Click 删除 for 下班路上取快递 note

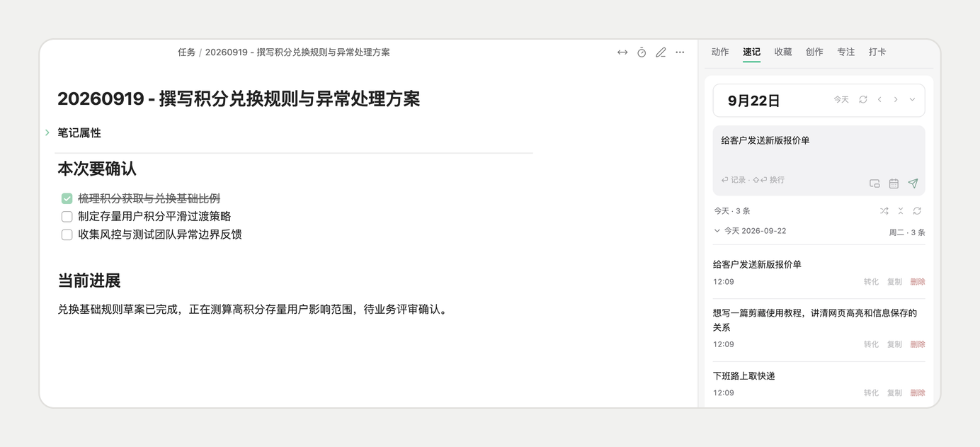918,393
